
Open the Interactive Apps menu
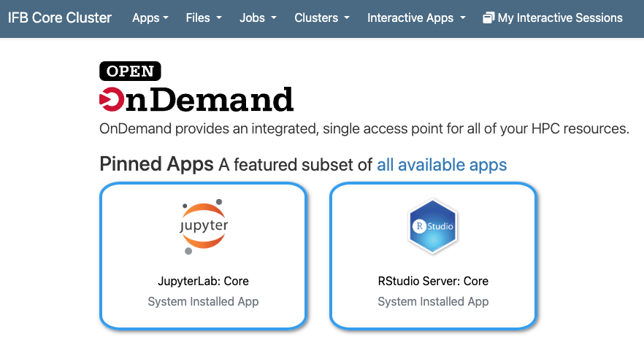point(415,18)
